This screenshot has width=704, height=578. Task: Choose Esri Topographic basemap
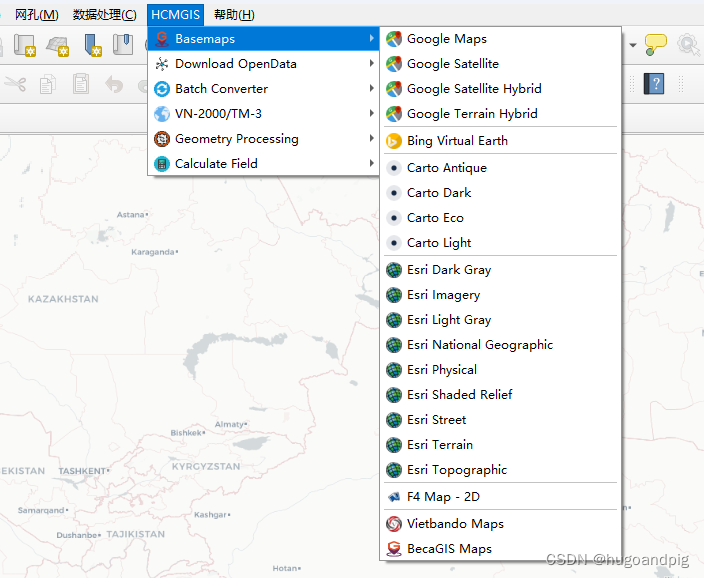[x=500, y=470]
